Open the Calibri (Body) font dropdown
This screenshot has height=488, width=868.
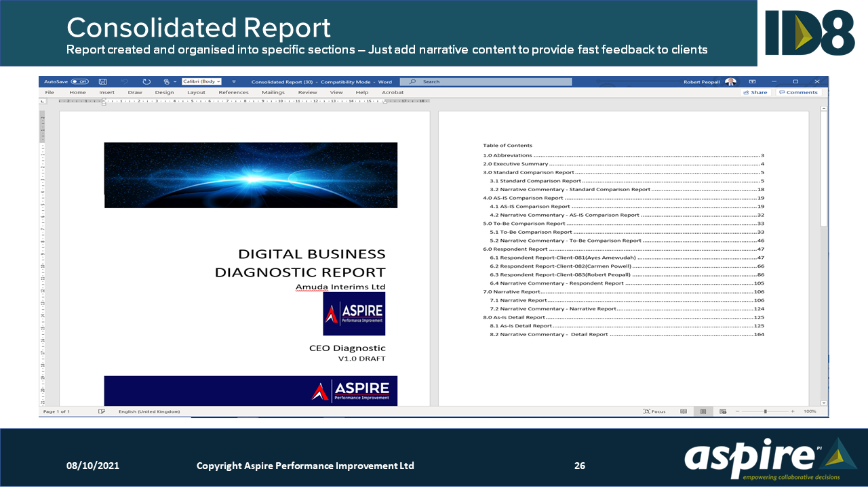click(x=201, y=81)
